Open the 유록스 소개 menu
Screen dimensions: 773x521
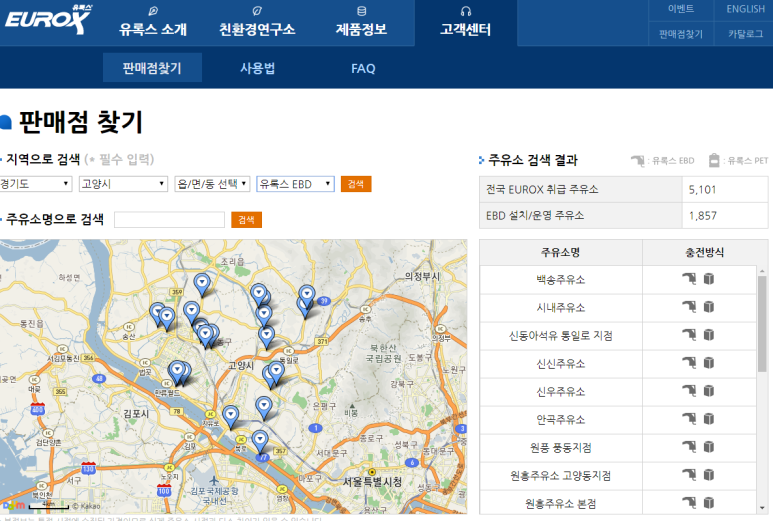[x=153, y=29]
